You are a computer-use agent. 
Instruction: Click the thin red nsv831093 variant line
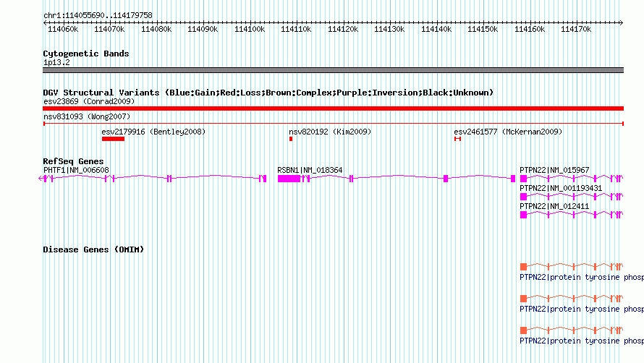pyautogui.click(x=333, y=124)
